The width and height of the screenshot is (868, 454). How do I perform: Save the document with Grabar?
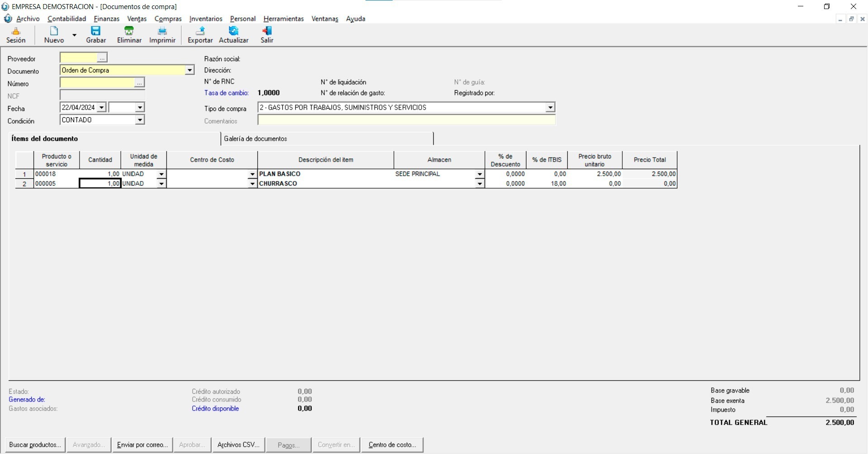point(96,35)
